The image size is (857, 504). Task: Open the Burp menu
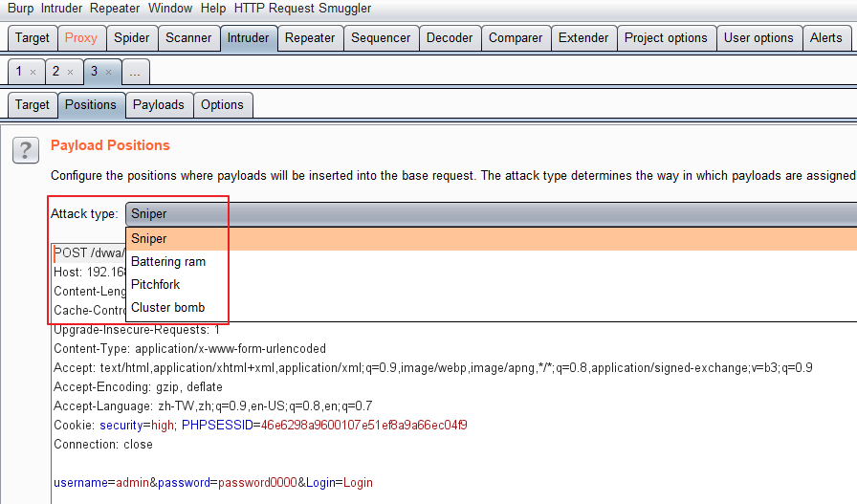coord(21,9)
